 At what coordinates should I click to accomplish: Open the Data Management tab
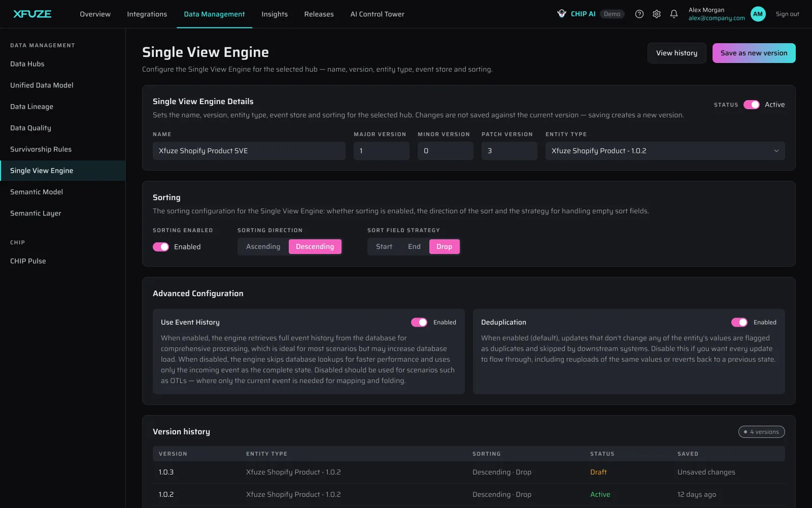click(214, 14)
